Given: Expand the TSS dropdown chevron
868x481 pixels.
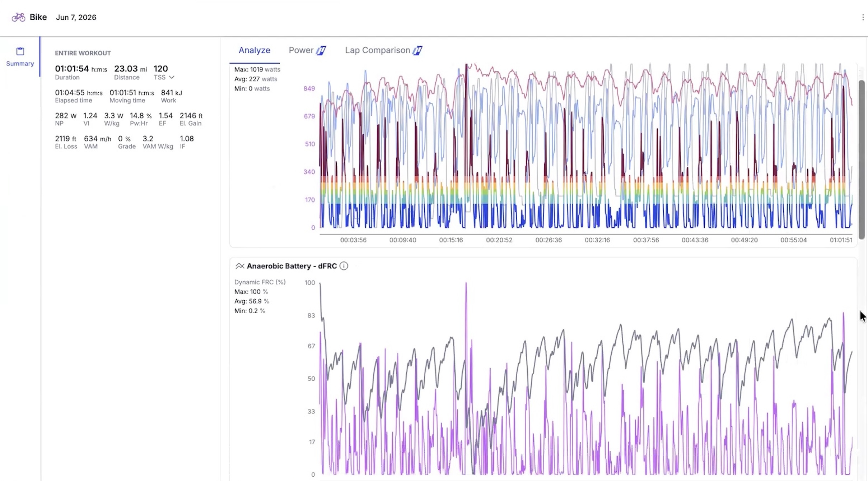Looking at the screenshot, I should pos(172,77).
